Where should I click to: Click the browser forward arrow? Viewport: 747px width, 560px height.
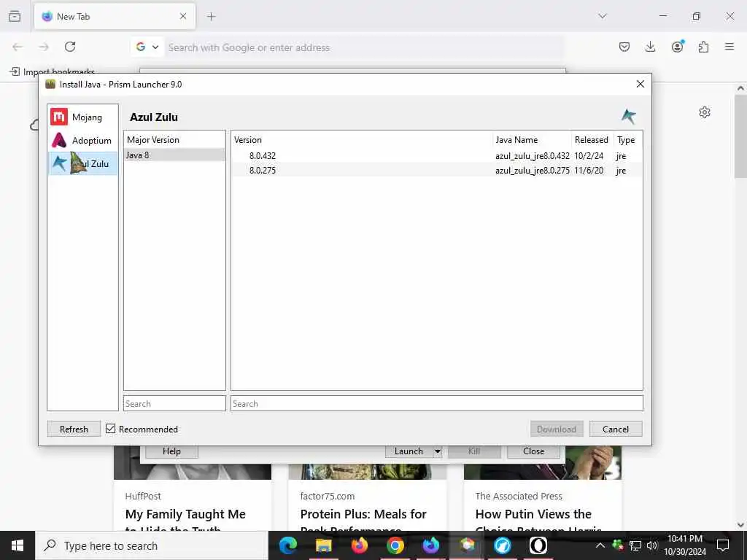[44, 47]
